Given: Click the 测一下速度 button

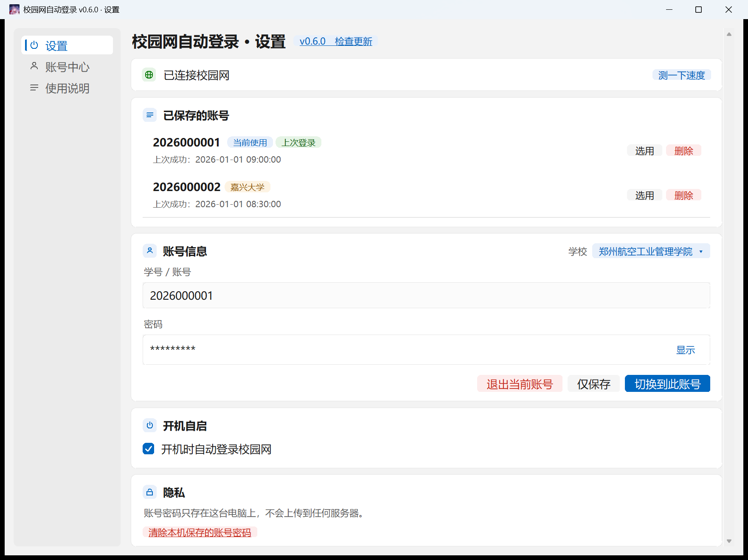Looking at the screenshot, I should point(681,75).
